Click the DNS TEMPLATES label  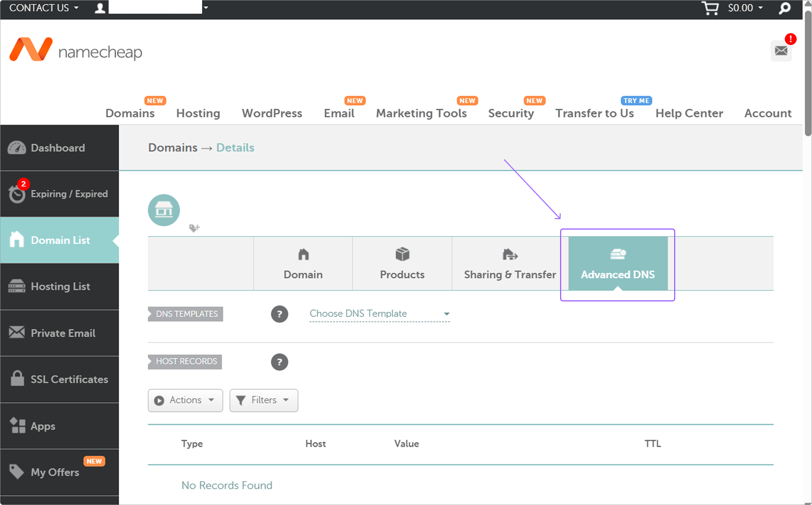[x=185, y=314]
